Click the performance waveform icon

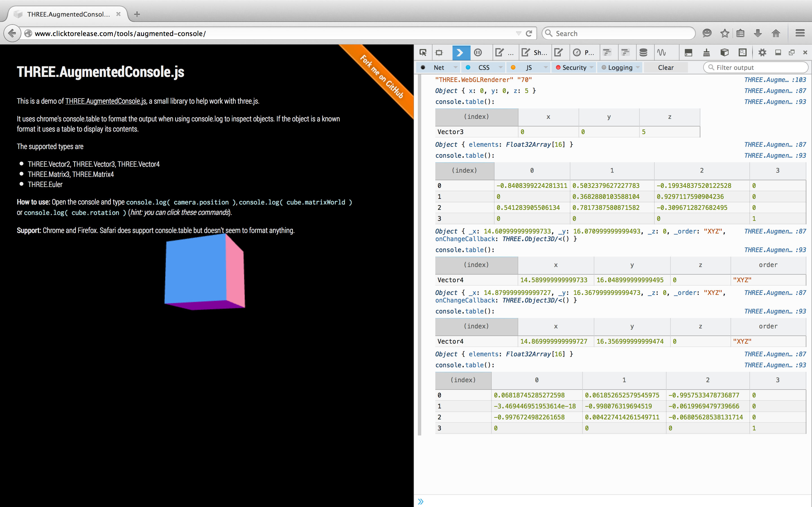tap(662, 52)
